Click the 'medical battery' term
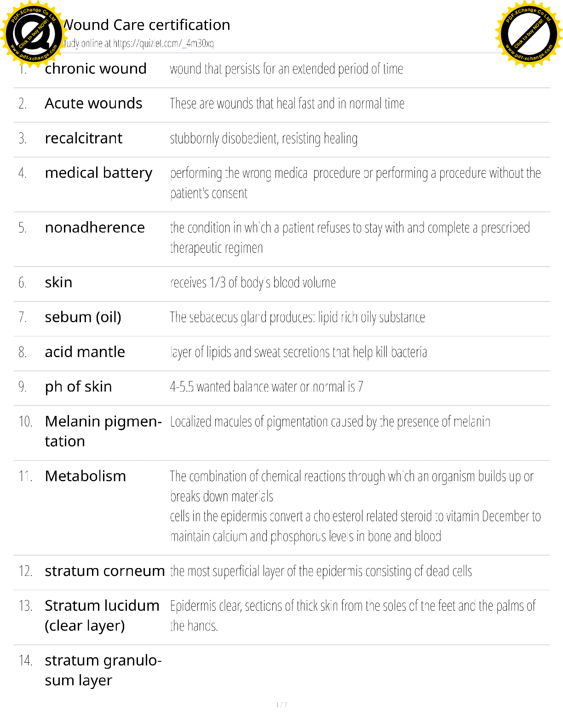The height and width of the screenshot is (728, 563). (98, 173)
